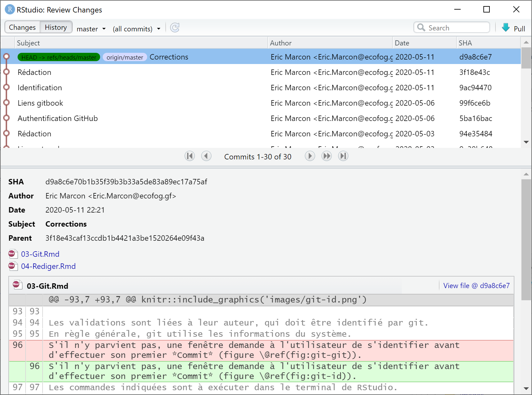This screenshot has width=532, height=395.
Task: Select the Liens gitbook commit
Action: pos(260,103)
